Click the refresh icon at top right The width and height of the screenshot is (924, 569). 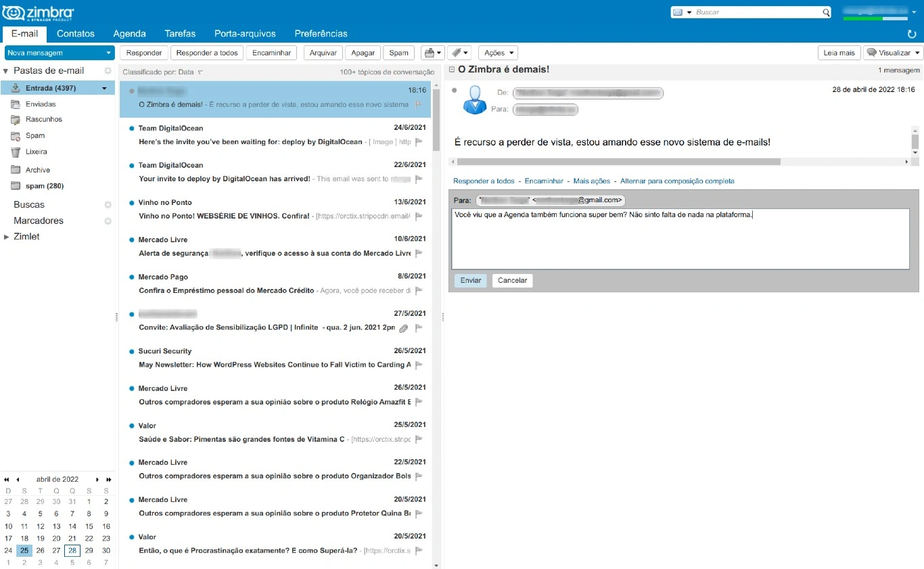pos(911,34)
